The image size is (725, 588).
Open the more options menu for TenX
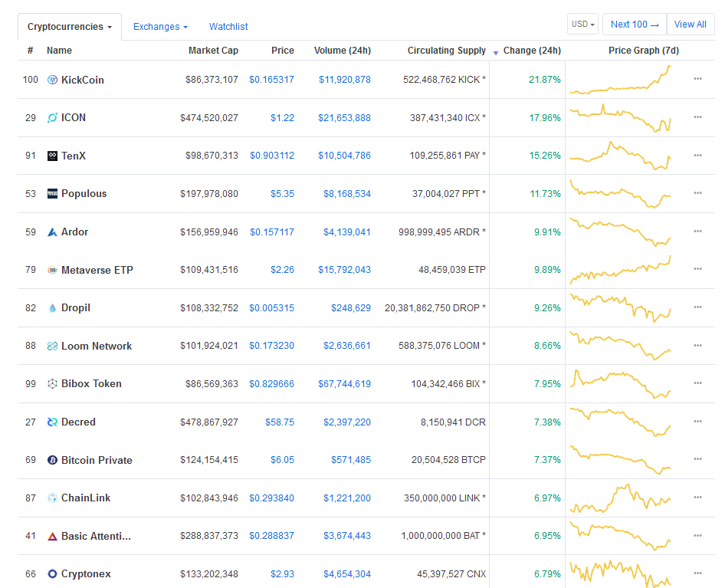[697, 156]
